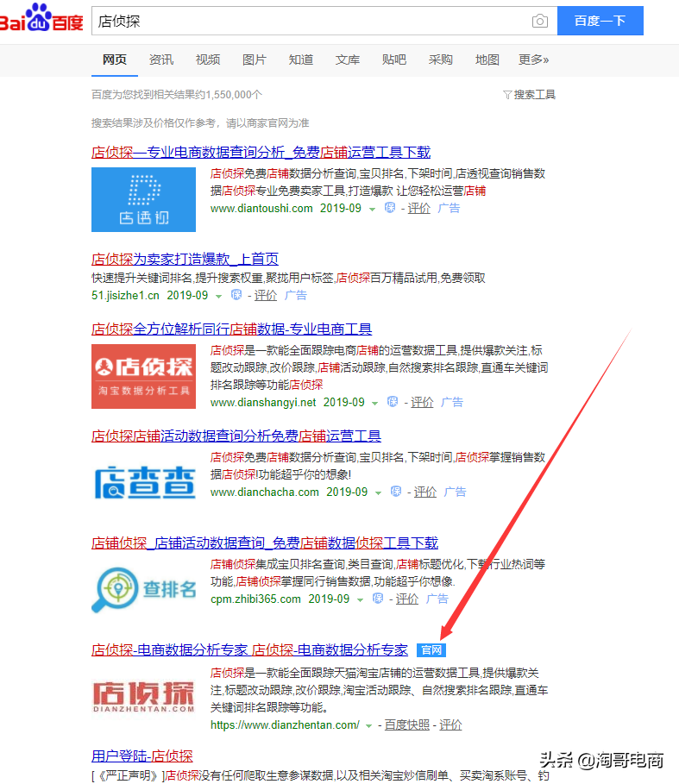
Task: Click shield icon for diantoushi.com result
Action: pos(390,208)
